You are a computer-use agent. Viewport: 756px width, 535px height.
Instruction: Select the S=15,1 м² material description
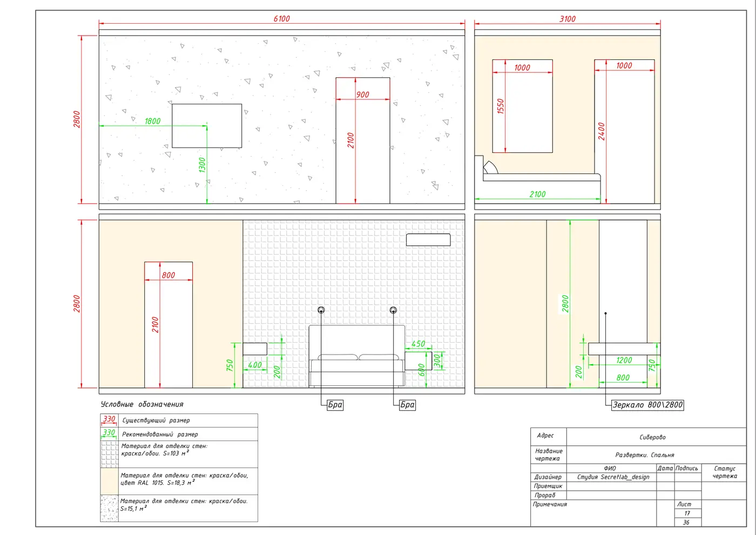[184, 505]
